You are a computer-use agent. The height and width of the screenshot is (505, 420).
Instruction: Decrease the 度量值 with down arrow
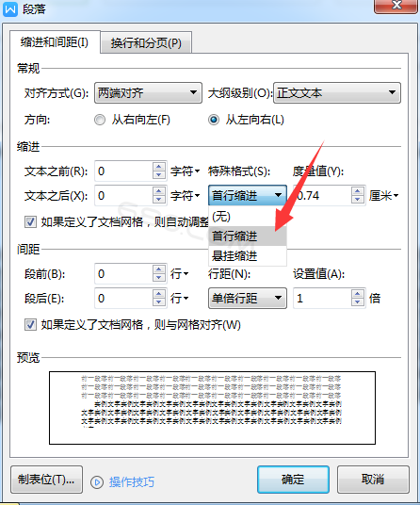(358, 200)
